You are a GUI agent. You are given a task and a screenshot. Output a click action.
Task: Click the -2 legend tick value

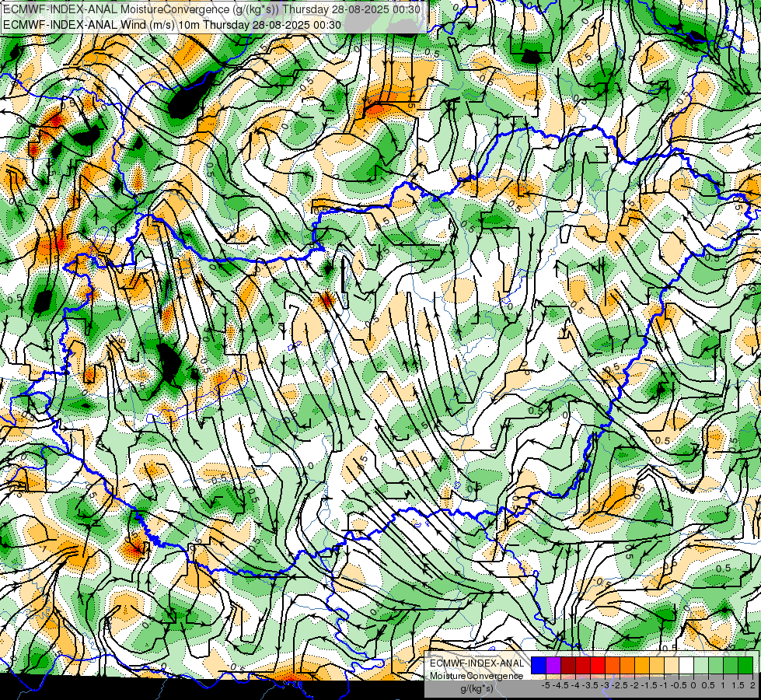[634, 685]
